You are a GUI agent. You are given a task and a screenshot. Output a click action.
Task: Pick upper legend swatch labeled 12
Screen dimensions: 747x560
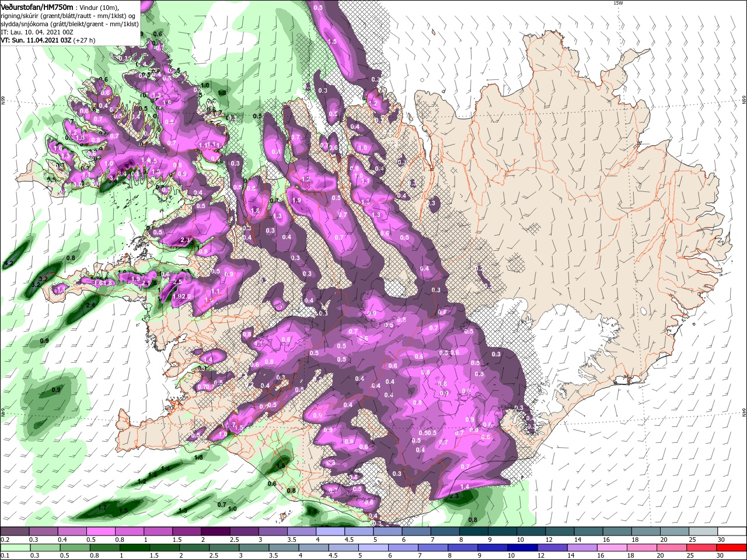pos(560,531)
